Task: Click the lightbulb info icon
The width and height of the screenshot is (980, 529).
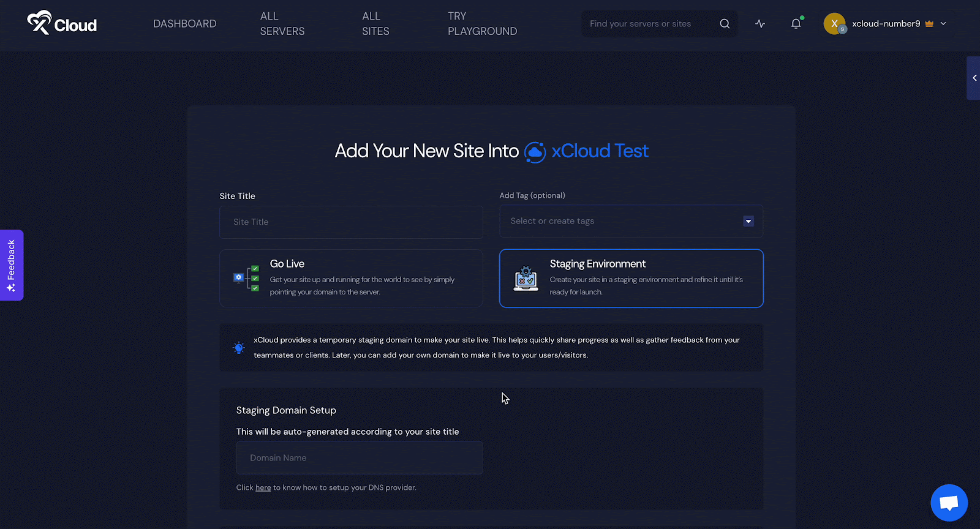Action: [239, 348]
